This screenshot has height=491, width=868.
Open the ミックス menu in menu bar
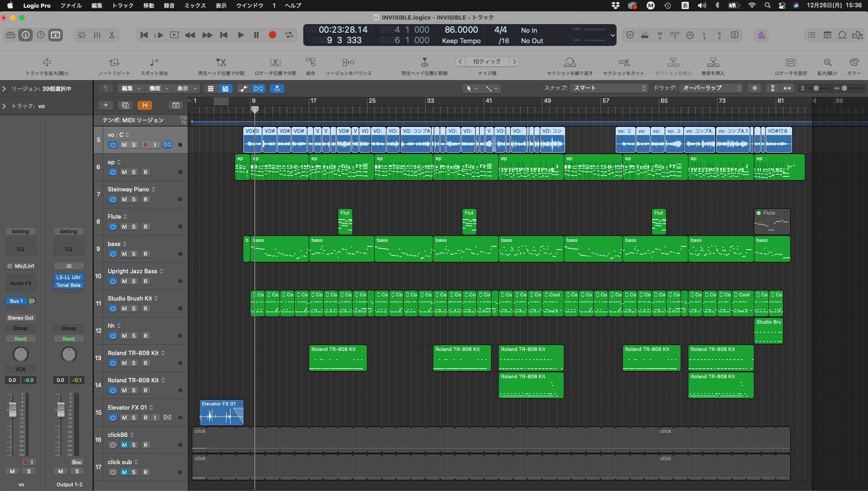pos(195,5)
